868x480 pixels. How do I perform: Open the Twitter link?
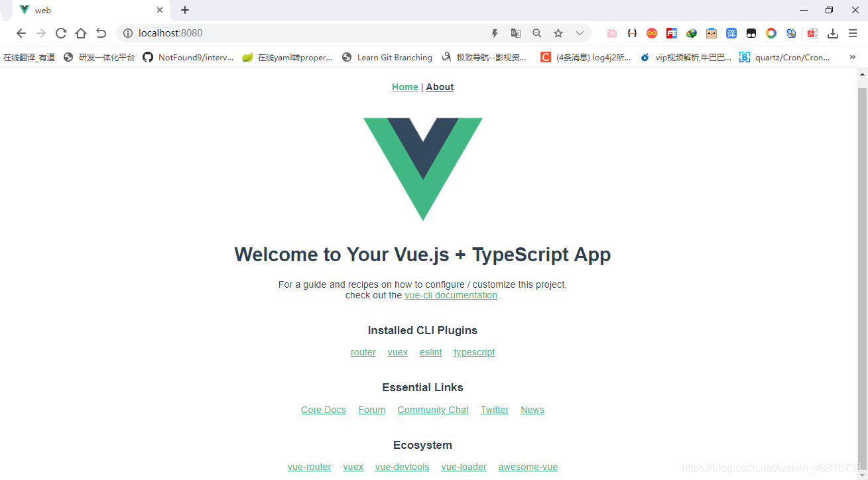tap(495, 410)
